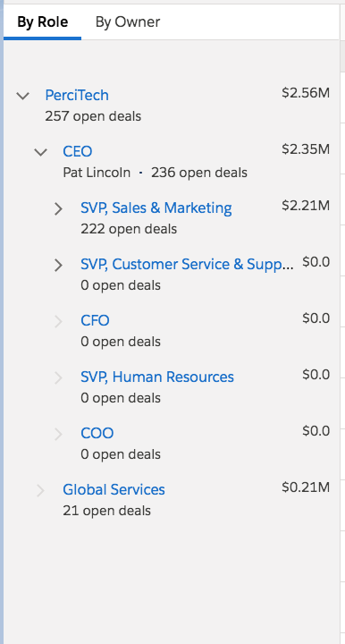Click the $0.21M Global Services amount
This screenshot has height=644, width=345.
pos(306,487)
